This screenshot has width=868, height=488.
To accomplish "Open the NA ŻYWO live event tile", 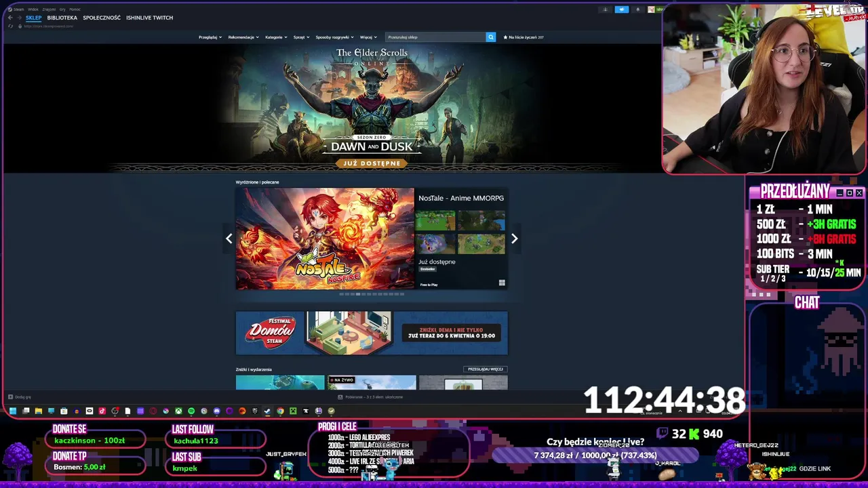I will pos(372,383).
